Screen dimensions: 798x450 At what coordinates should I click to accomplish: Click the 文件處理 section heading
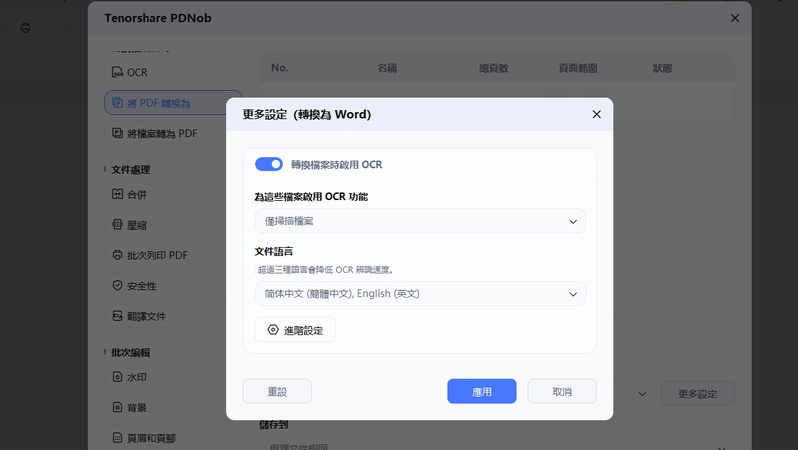[131, 170]
